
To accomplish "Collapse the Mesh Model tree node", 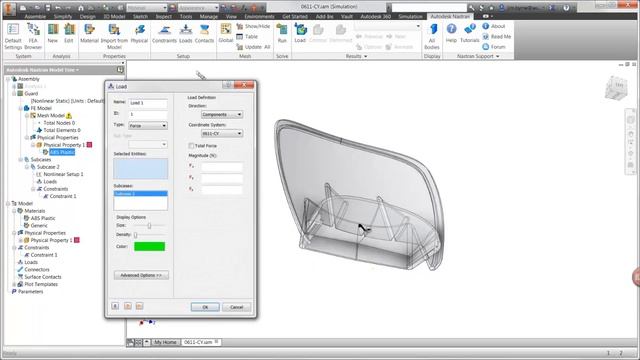I will coord(27,116).
